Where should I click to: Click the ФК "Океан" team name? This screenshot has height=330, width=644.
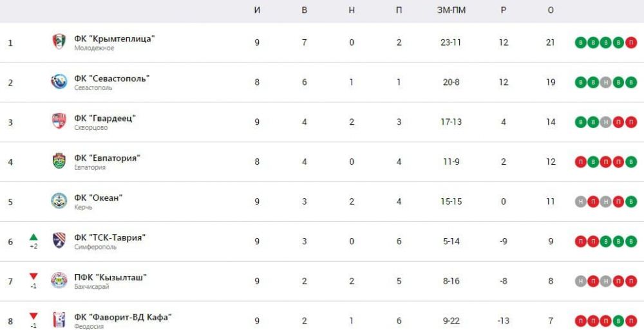tap(98, 198)
